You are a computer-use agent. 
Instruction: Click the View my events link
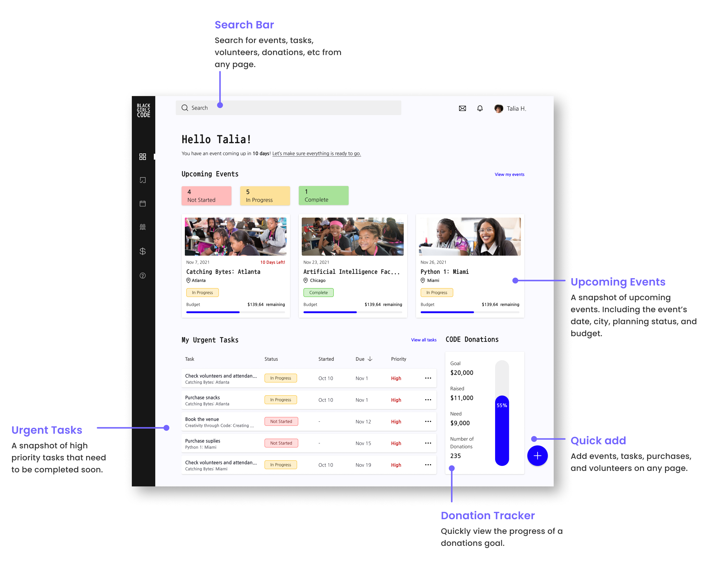coord(509,175)
